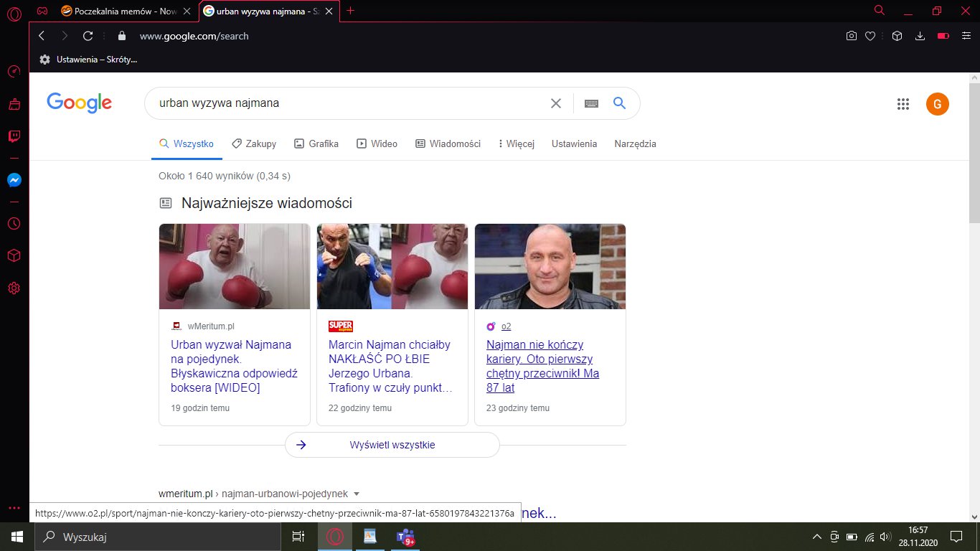Add page to bookmarks with heart icon

870,36
